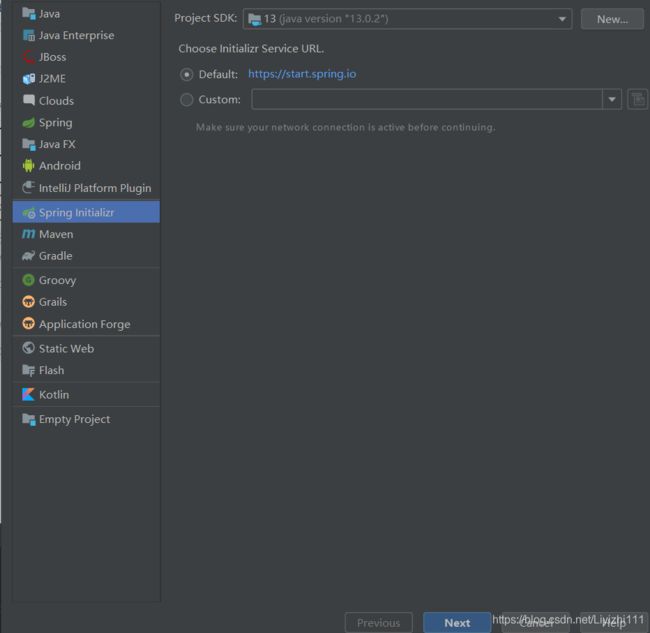Click the browse icon beside Custom field
Viewport: 650px width, 633px height.
coord(637,99)
